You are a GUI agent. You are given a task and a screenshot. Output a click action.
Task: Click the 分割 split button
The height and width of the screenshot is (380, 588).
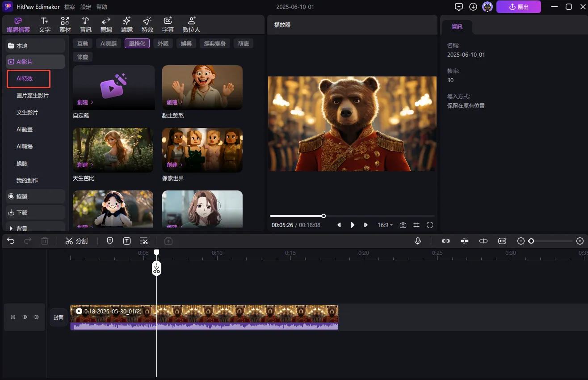pyautogui.click(x=76, y=241)
